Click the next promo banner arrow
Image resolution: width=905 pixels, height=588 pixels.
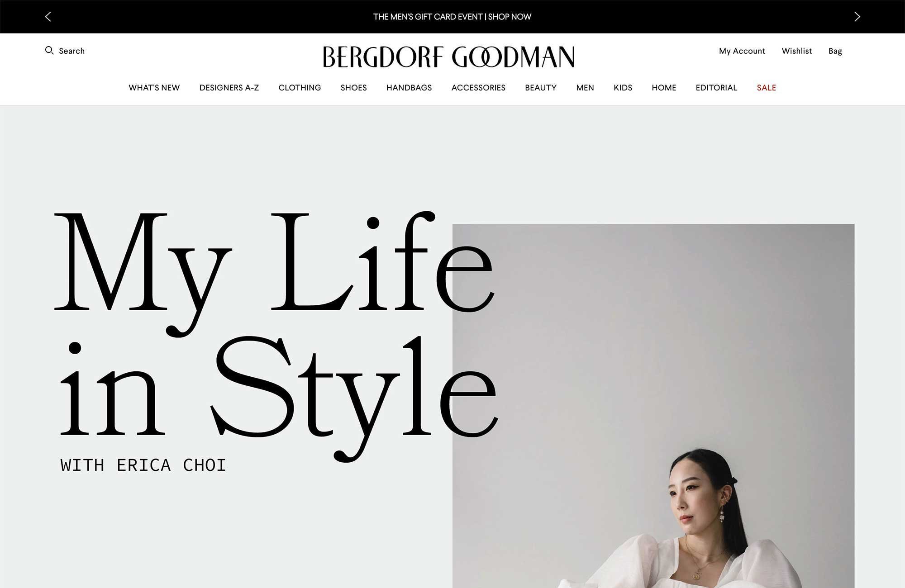pyautogui.click(x=857, y=17)
